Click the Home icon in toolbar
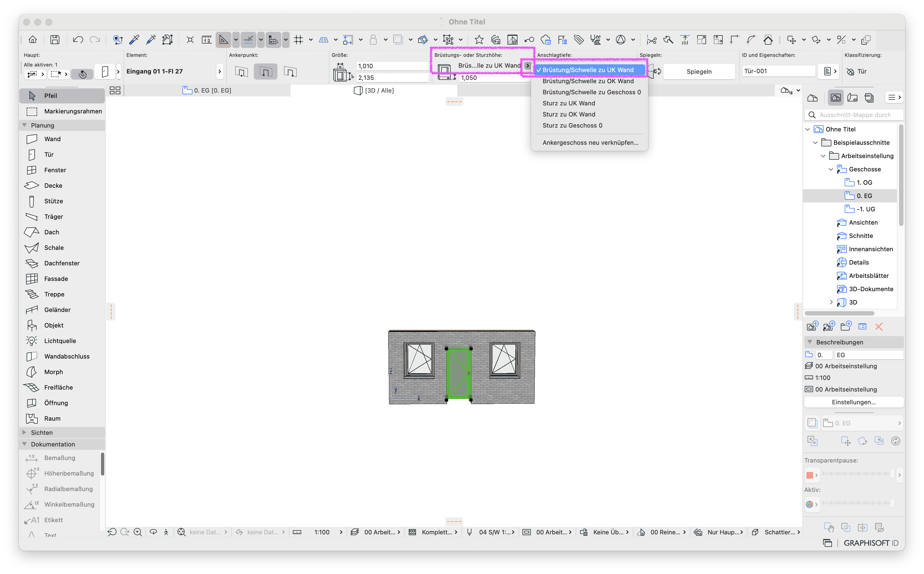The height and width of the screenshot is (574, 924). [x=33, y=39]
